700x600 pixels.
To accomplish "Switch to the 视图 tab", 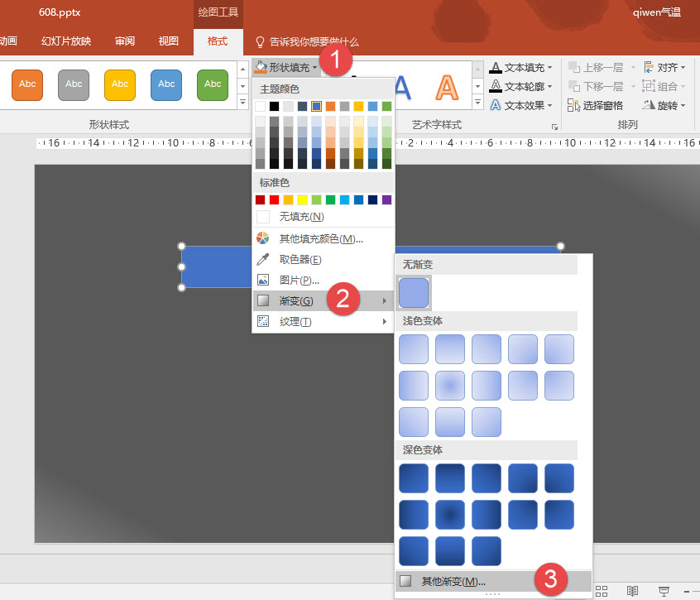I will click(x=168, y=41).
